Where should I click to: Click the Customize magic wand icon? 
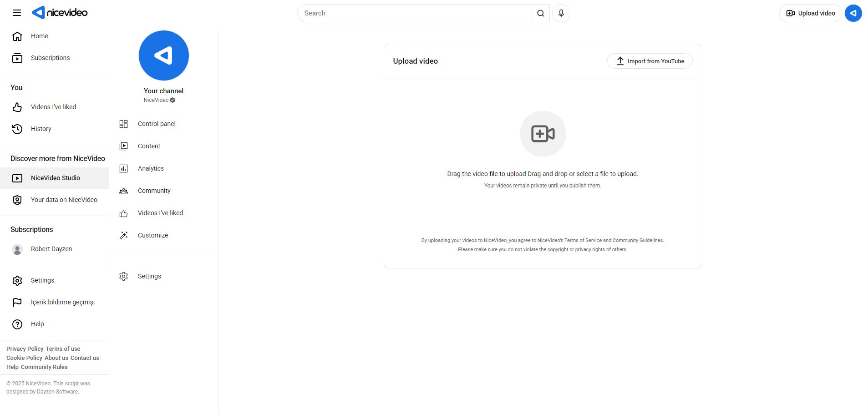(x=123, y=236)
